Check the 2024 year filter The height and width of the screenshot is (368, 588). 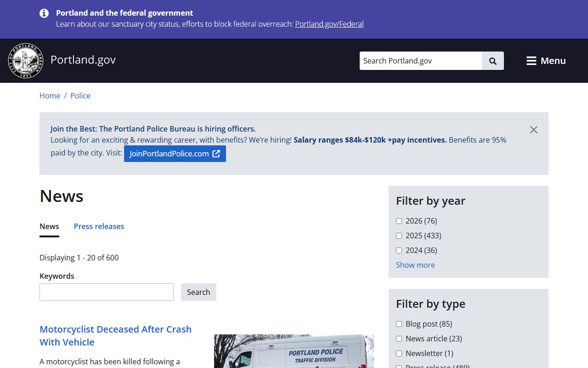(399, 251)
